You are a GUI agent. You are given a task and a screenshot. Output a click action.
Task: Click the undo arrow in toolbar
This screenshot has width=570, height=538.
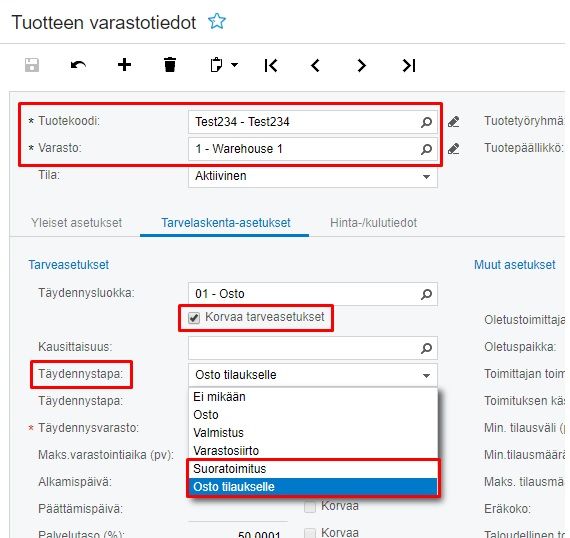coord(78,65)
